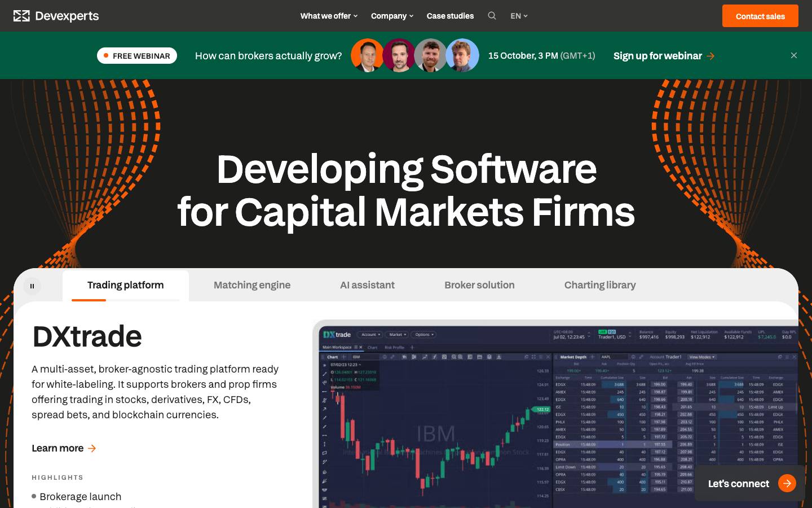
Task: Click the first speaker avatar, orange background
Action: coord(367,55)
